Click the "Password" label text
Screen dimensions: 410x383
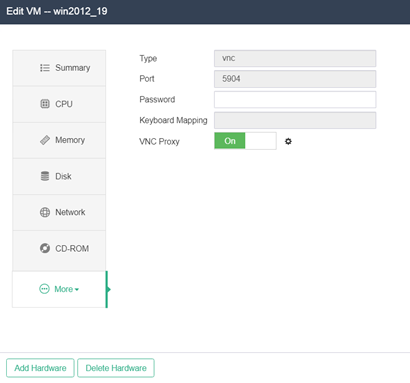157,99
